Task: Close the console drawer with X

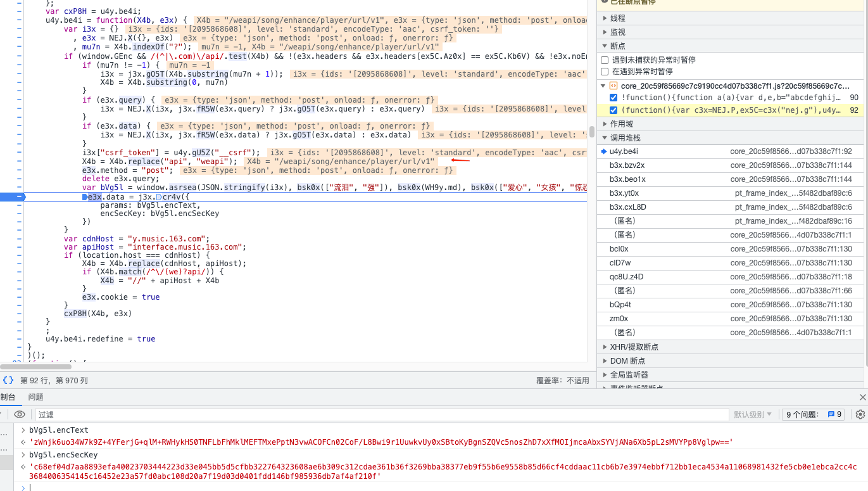Action: point(862,397)
